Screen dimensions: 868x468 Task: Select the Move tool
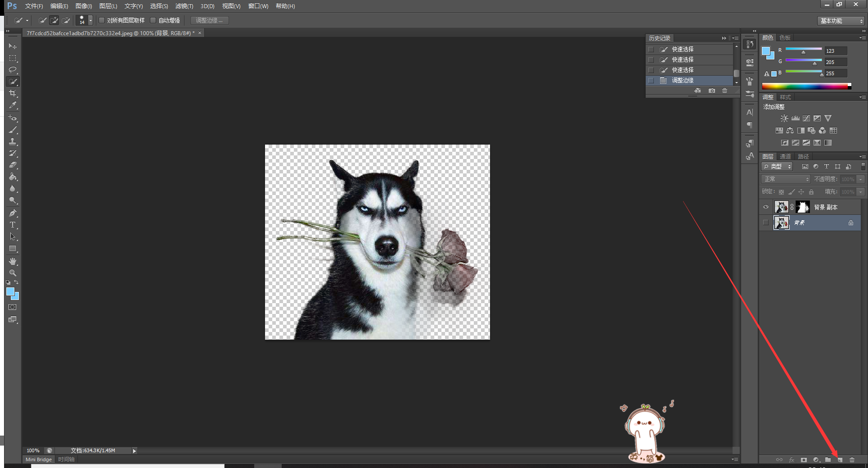click(13, 46)
